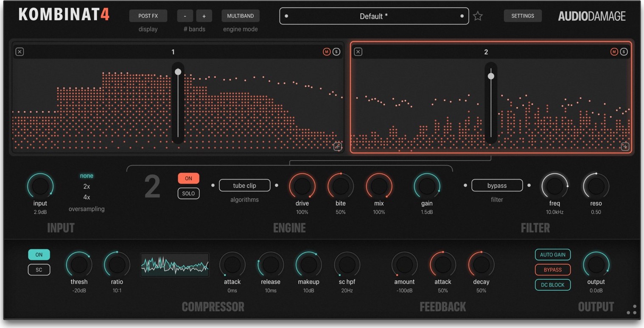Toggle MULTIBAND engine mode button
This screenshot has width=644, height=328.
[241, 16]
